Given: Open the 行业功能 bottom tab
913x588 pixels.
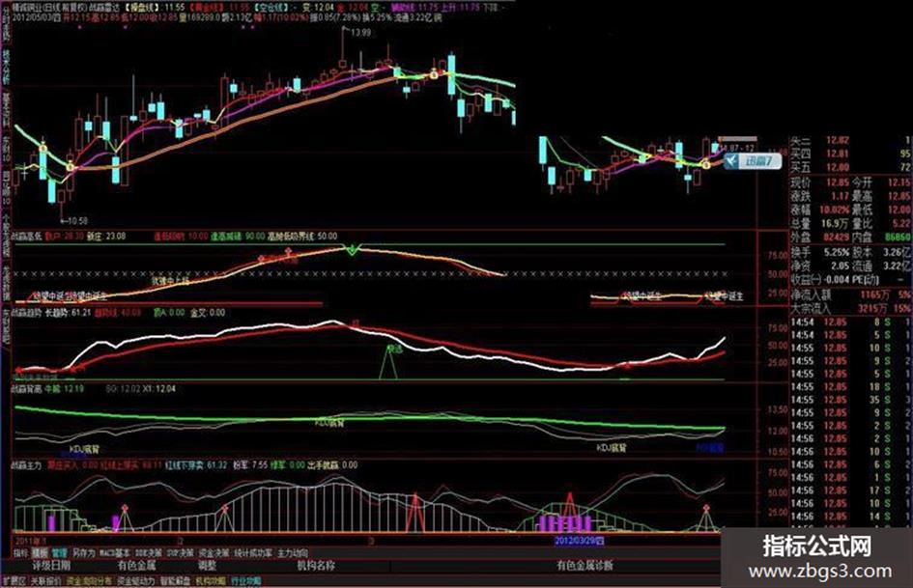Looking at the screenshot, I should click(x=246, y=581).
